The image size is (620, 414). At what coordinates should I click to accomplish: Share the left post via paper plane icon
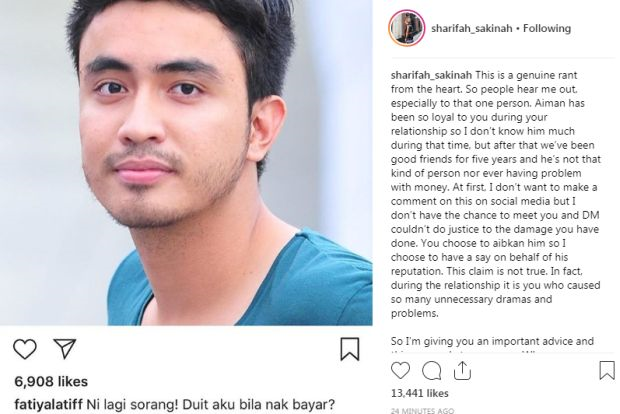click(x=65, y=348)
